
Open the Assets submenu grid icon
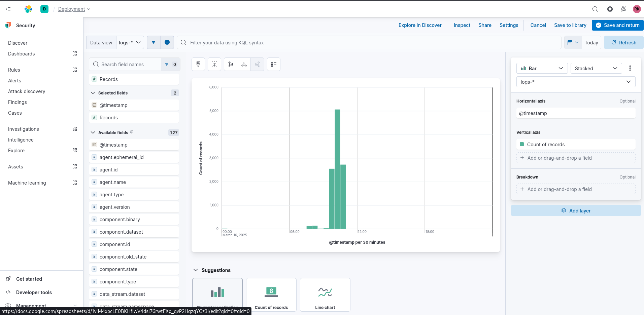pyautogui.click(x=75, y=166)
